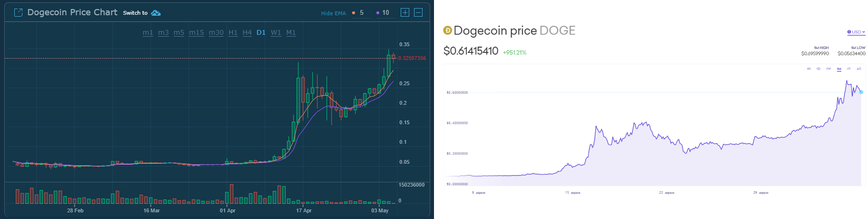This screenshot has width=868, height=219.
Task: Click the $0.00000000 axis label
Action: (457, 184)
